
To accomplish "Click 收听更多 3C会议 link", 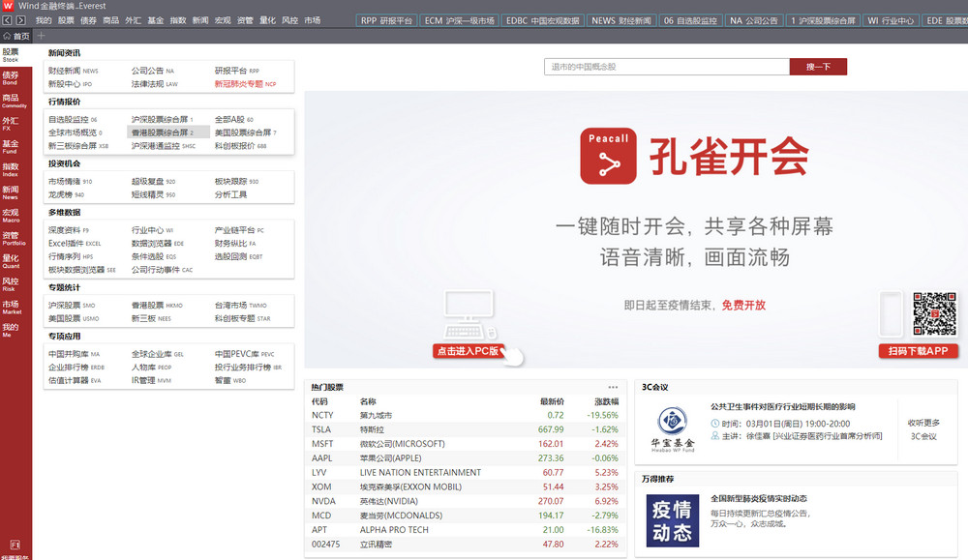I will coord(923,429).
